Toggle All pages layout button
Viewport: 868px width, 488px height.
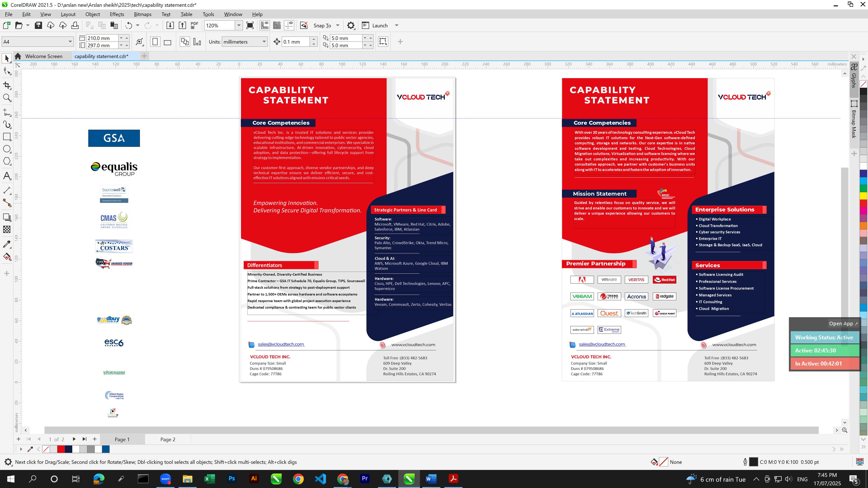(x=185, y=42)
